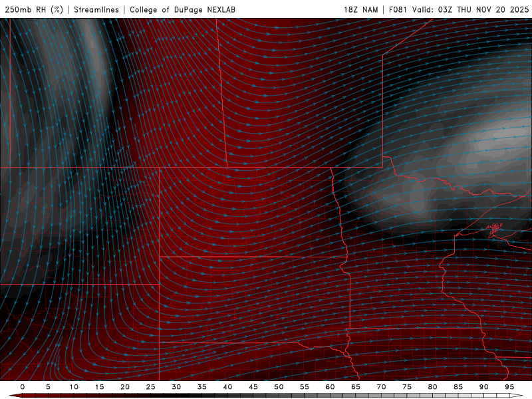
Task: Click the 10 label on the colorbar
Action: [x=74, y=387]
